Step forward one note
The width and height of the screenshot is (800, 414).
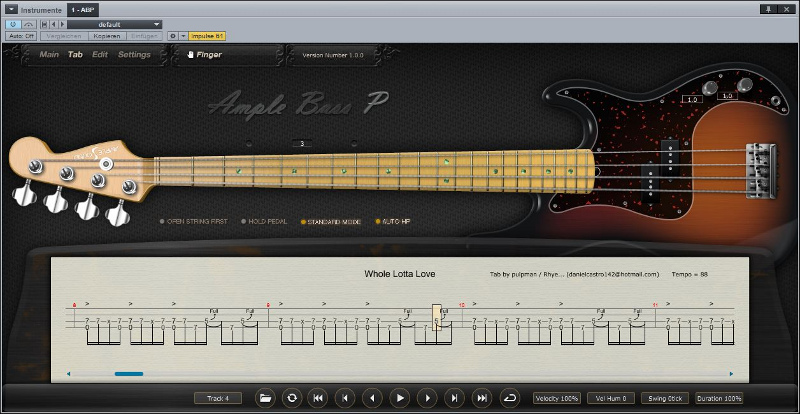tap(428, 398)
